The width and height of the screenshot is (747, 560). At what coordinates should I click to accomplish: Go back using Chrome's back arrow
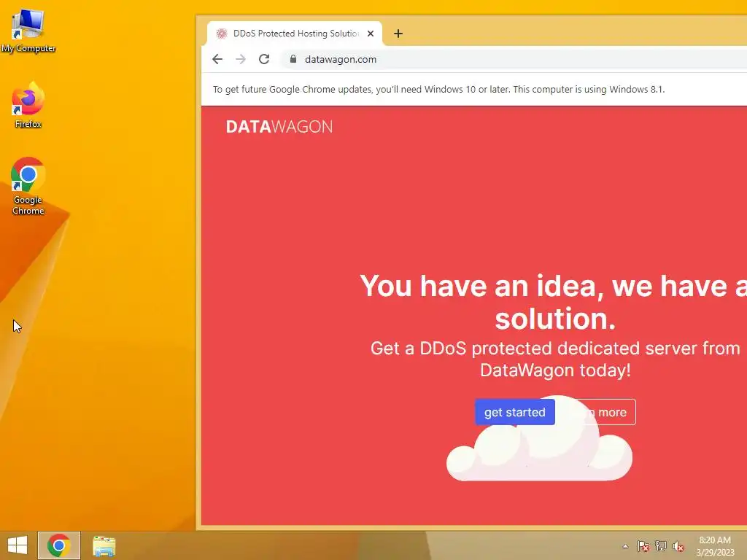(217, 59)
